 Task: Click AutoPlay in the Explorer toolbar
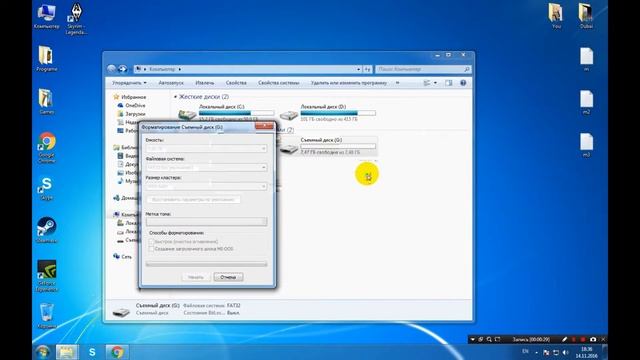[171, 83]
